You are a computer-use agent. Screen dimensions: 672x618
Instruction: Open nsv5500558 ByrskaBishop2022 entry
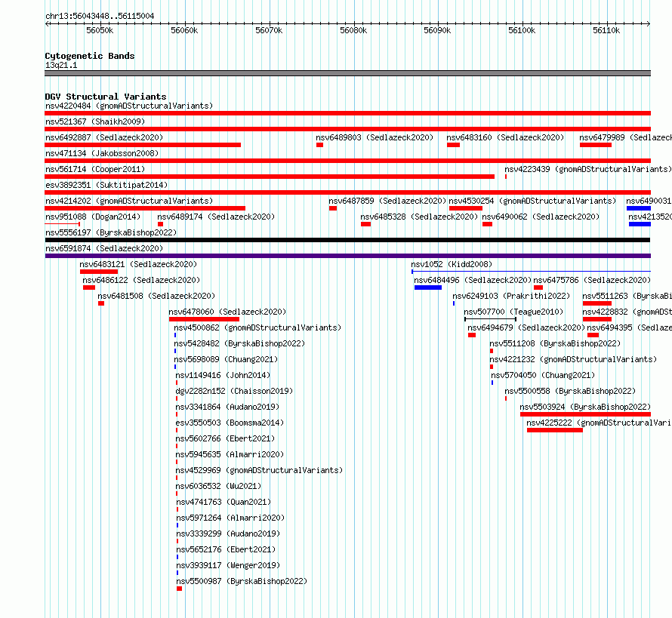click(x=570, y=391)
